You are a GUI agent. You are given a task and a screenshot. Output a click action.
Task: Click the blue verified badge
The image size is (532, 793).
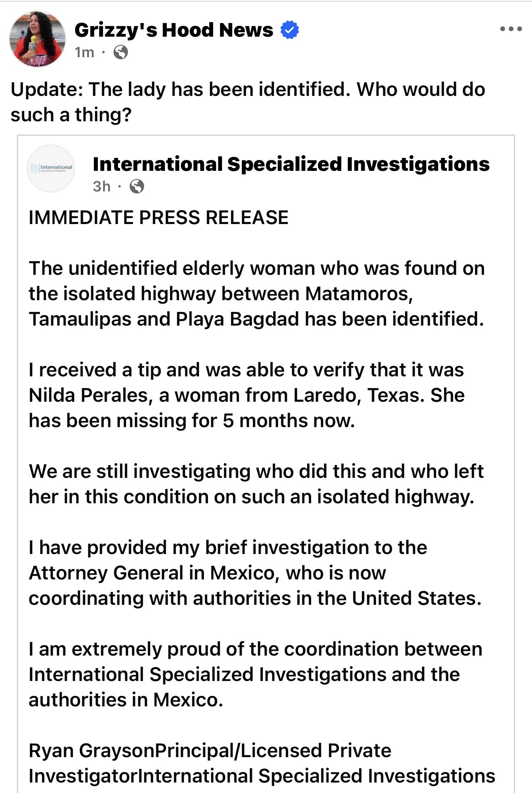[289, 30]
